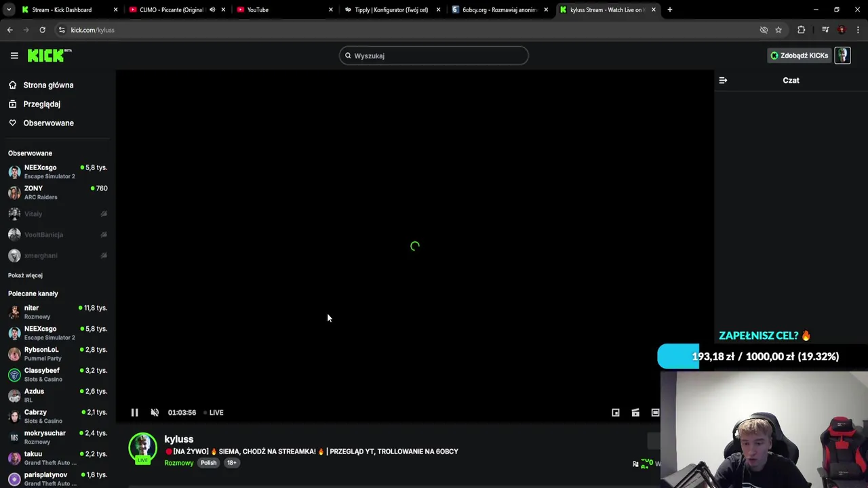Open recommended channel RybsonLoL
868x488 pixels.
[x=58, y=354]
